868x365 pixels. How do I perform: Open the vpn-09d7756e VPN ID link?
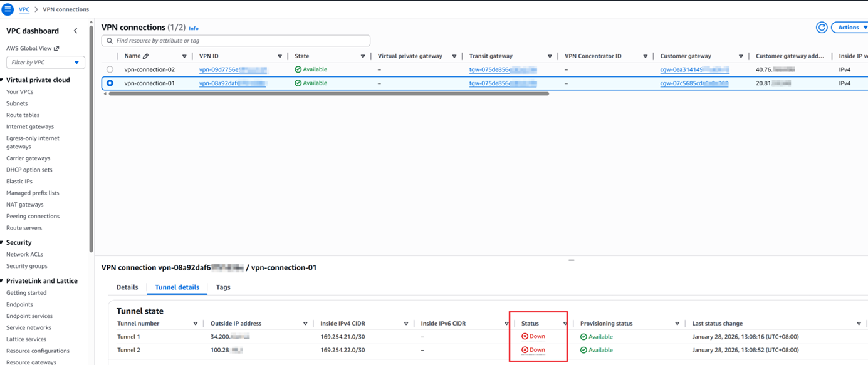[x=233, y=69]
